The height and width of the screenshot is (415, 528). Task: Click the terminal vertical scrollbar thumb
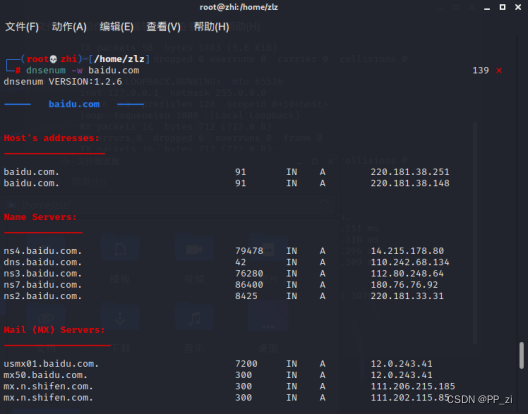pyautogui.click(x=522, y=355)
